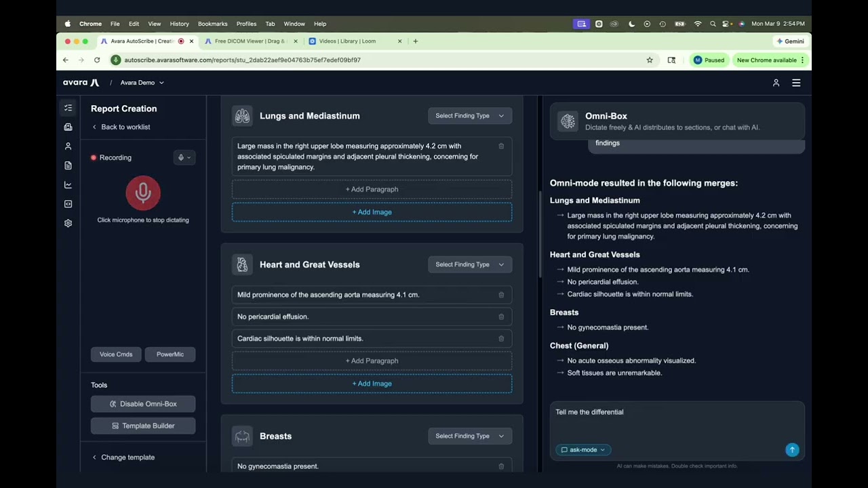Open the hamburger menu in app header

[x=796, y=83]
